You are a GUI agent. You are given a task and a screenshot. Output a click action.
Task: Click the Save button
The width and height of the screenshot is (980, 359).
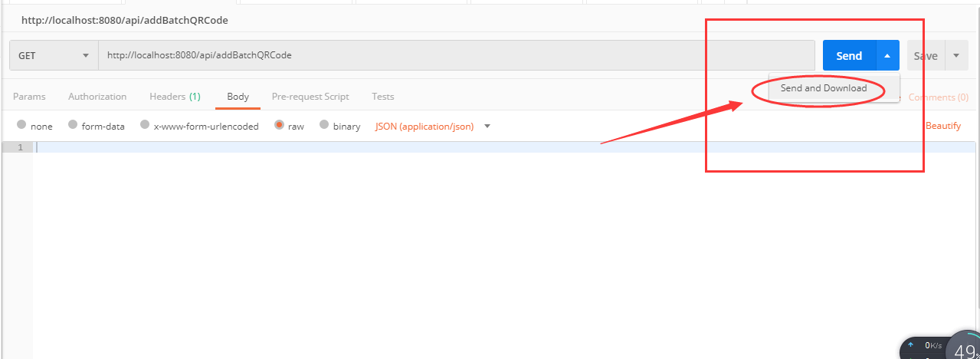(x=926, y=55)
